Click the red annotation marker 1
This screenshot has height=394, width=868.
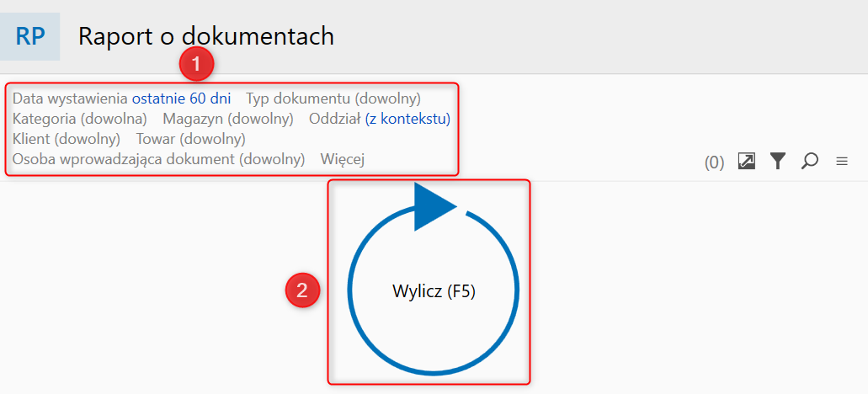tap(196, 64)
